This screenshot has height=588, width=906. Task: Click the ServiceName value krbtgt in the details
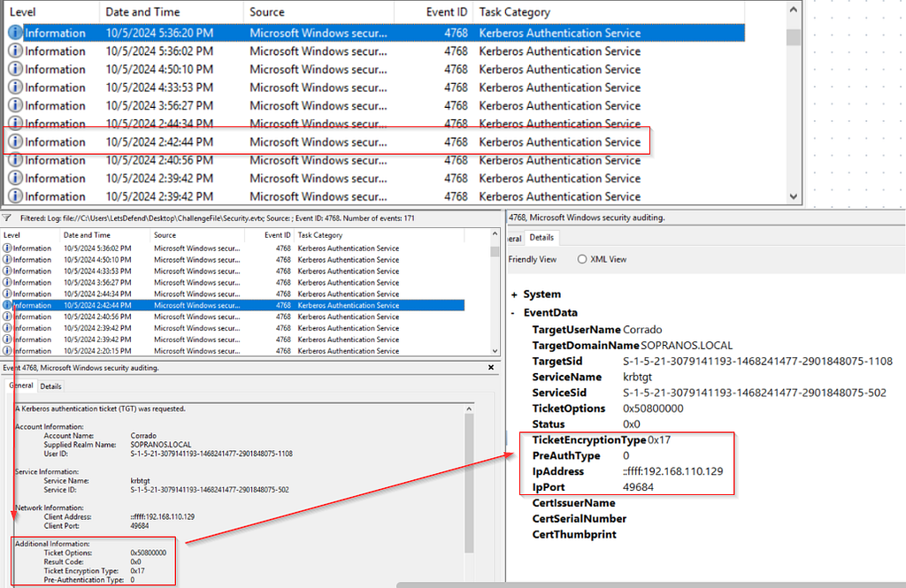637,378
